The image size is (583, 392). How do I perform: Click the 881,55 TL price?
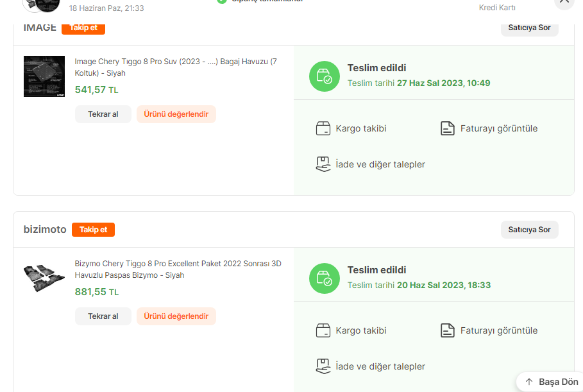(x=97, y=291)
